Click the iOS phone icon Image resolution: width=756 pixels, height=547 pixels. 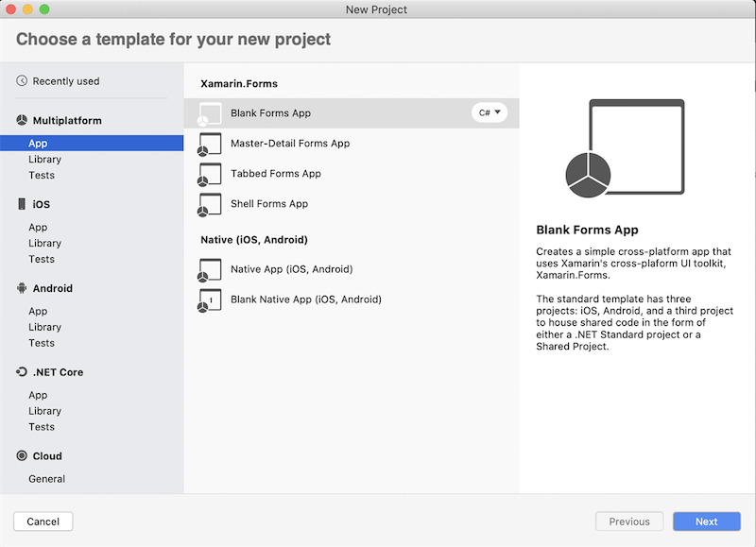[x=22, y=204]
